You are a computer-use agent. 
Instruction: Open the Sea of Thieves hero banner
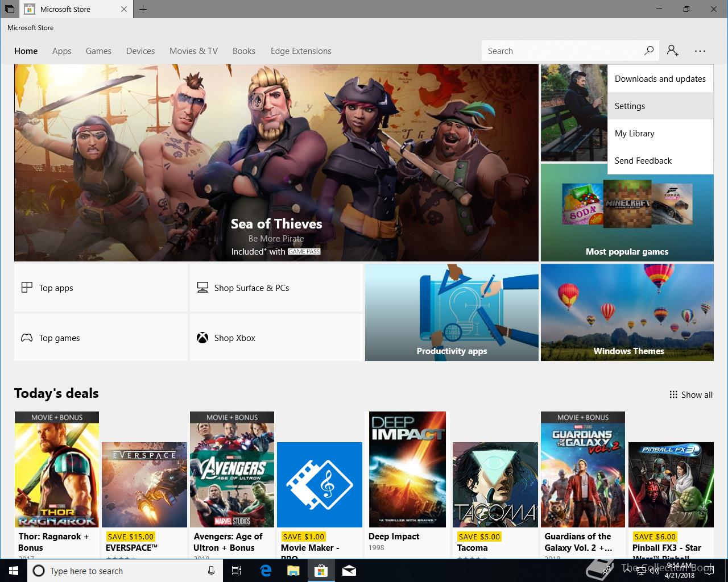click(x=276, y=163)
